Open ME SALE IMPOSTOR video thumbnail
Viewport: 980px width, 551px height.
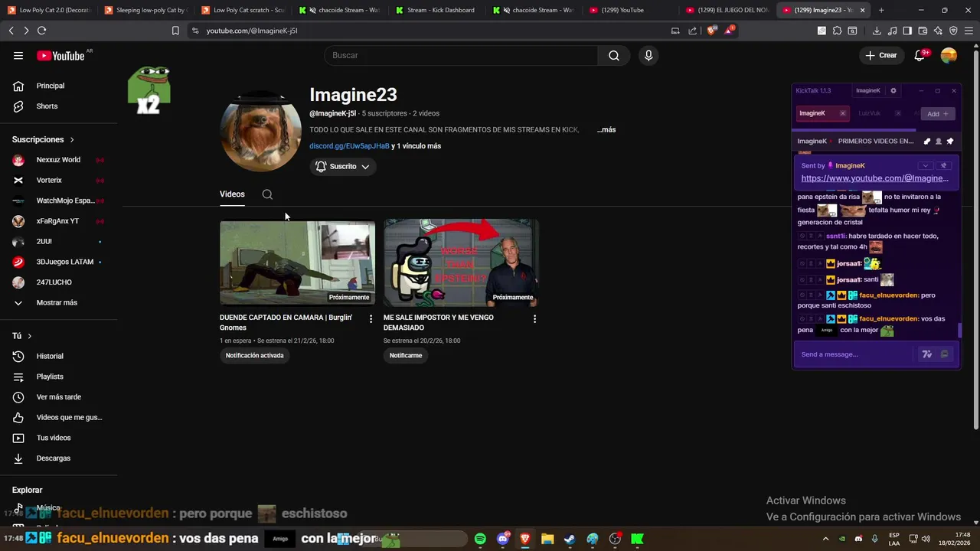coord(461,262)
